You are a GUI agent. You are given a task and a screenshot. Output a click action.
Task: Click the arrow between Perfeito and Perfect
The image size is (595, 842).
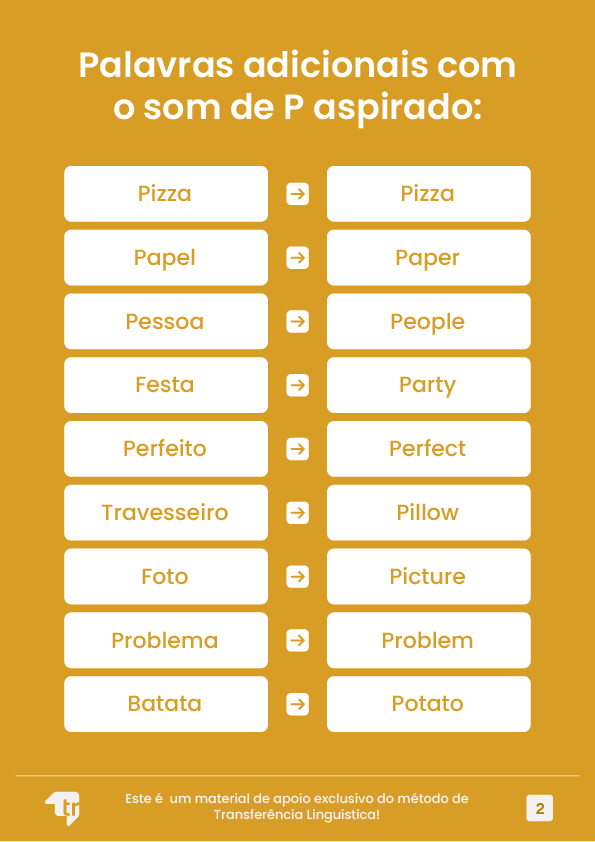pyautogui.click(x=298, y=449)
